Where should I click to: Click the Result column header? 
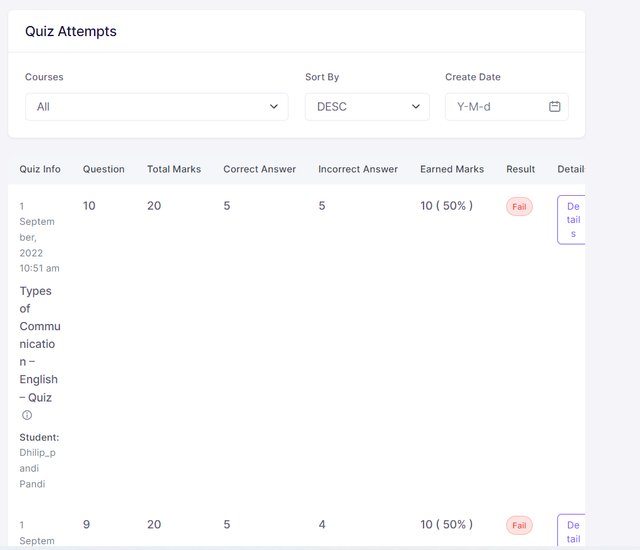click(x=521, y=169)
